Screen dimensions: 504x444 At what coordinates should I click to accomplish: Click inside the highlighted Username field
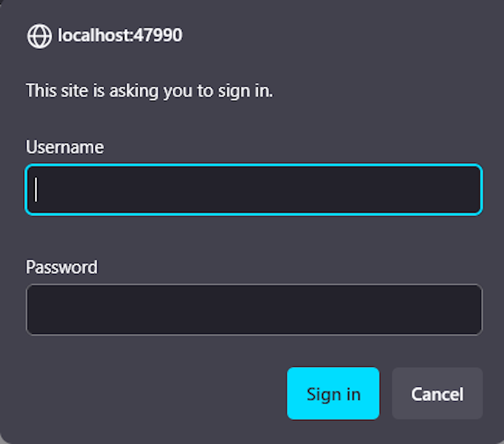click(x=253, y=190)
